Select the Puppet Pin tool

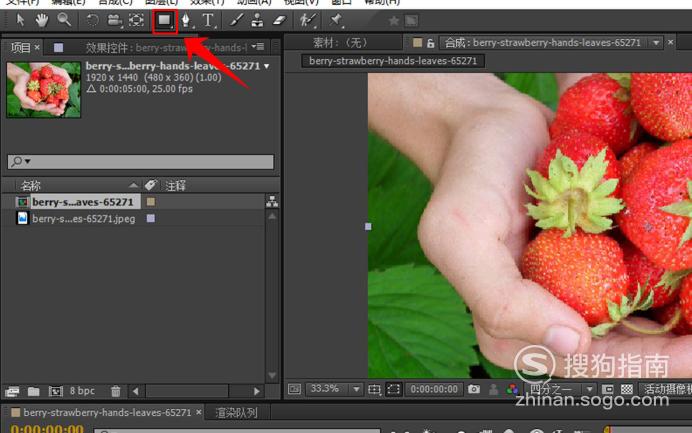(x=335, y=20)
